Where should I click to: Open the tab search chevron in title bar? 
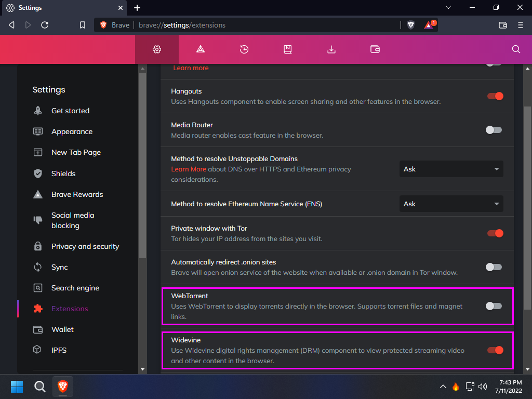(x=448, y=7)
